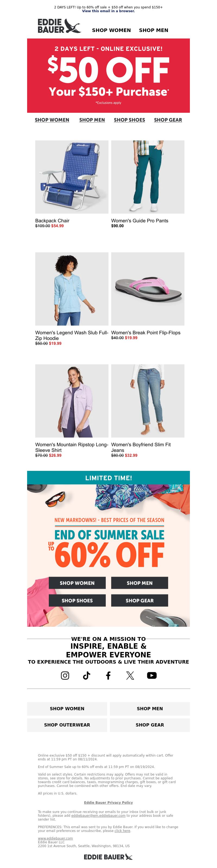Open the X (Twitter) social icon
Image resolution: width=217 pixels, height=868 pixels.
(x=130, y=675)
